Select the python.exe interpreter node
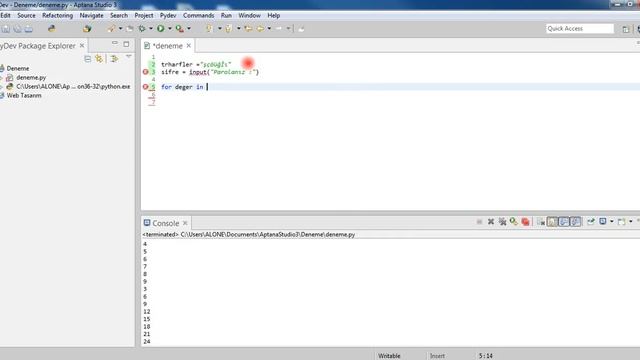 73,87
